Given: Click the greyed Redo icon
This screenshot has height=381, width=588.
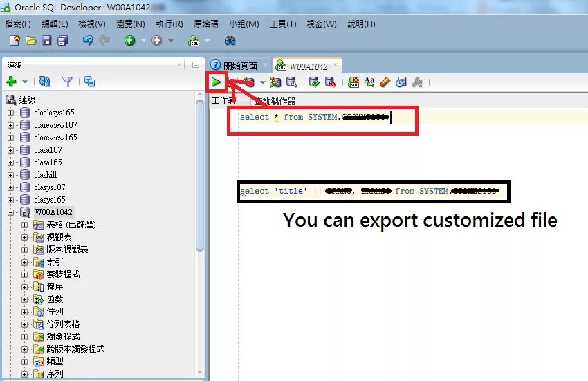Looking at the screenshot, I should (x=104, y=40).
